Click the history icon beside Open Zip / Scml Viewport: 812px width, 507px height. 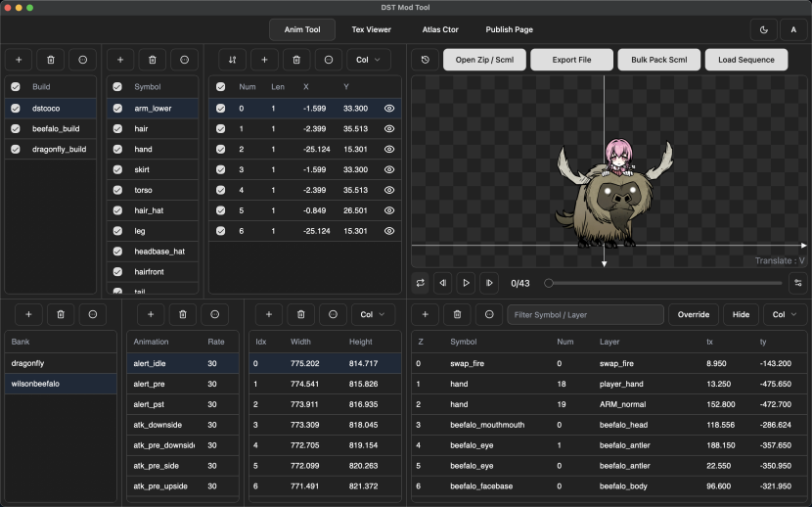[x=426, y=60]
